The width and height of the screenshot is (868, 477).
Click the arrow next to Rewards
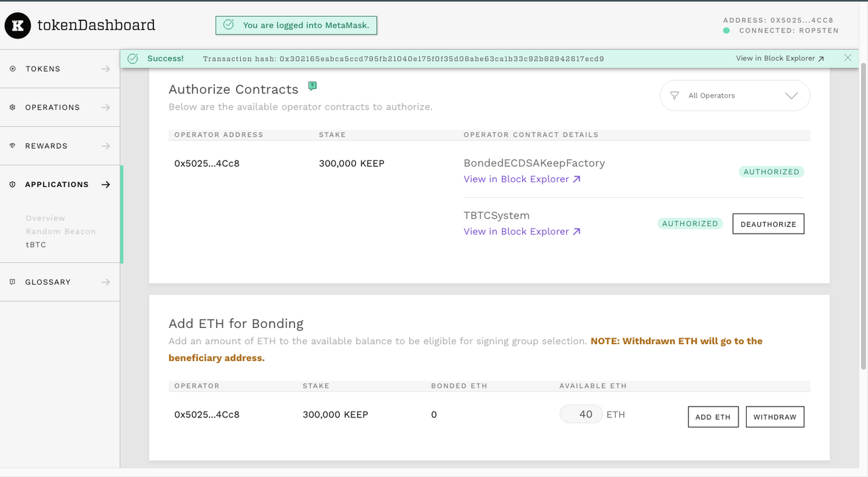pyautogui.click(x=106, y=146)
